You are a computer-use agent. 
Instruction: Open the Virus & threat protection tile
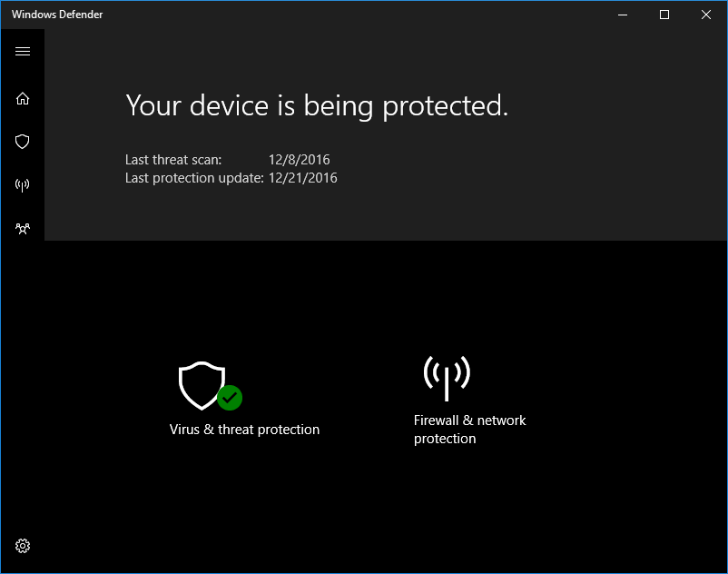point(244,395)
